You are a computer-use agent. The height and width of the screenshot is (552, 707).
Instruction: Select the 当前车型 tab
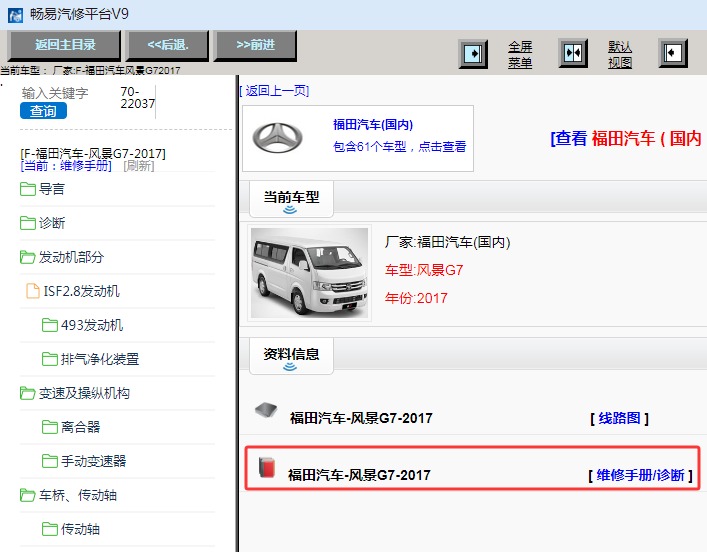[291, 199]
